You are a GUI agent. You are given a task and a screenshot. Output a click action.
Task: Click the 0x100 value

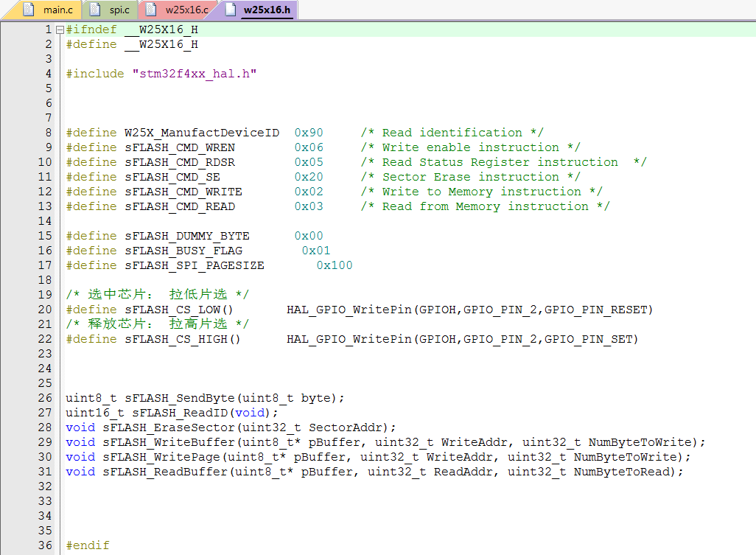point(334,265)
